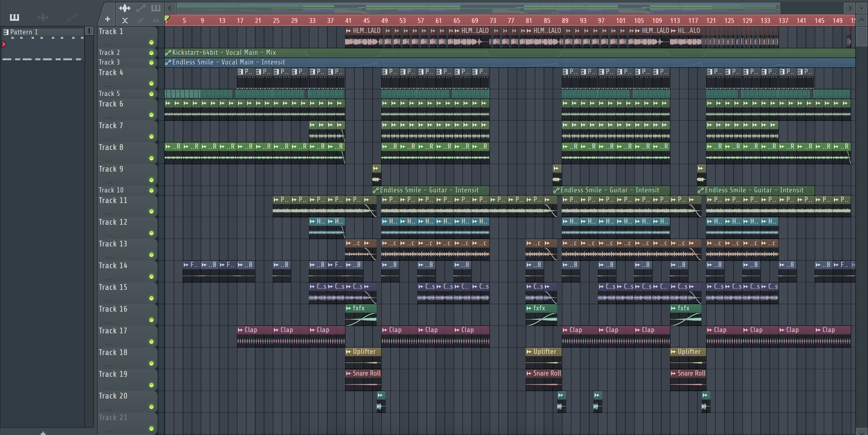Mute Track 9 with its green LED
The width and height of the screenshot is (868, 435).
pos(151,180)
